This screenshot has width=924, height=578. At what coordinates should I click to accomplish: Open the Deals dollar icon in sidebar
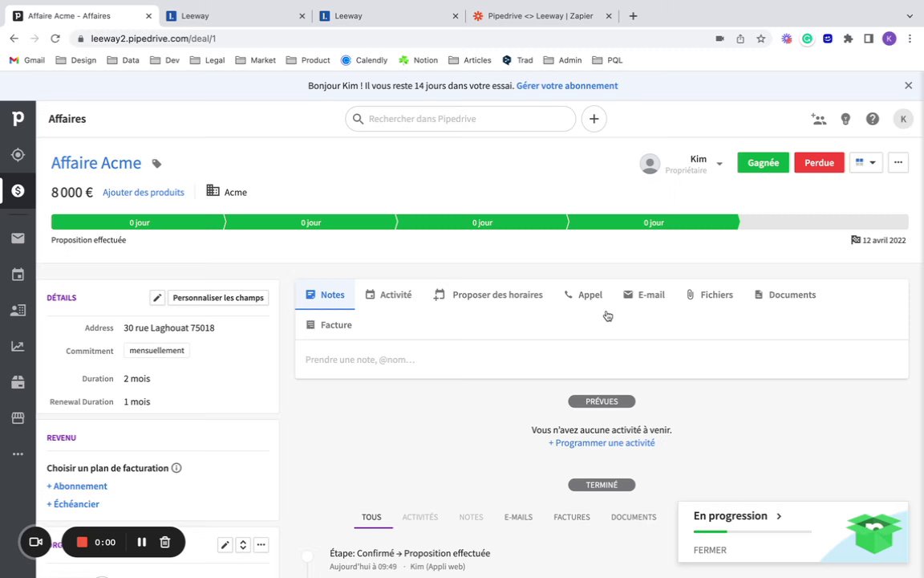pyautogui.click(x=18, y=190)
